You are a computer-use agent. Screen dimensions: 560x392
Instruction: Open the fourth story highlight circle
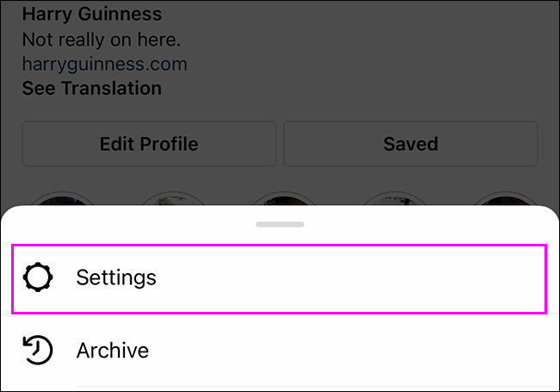(x=389, y=199)
